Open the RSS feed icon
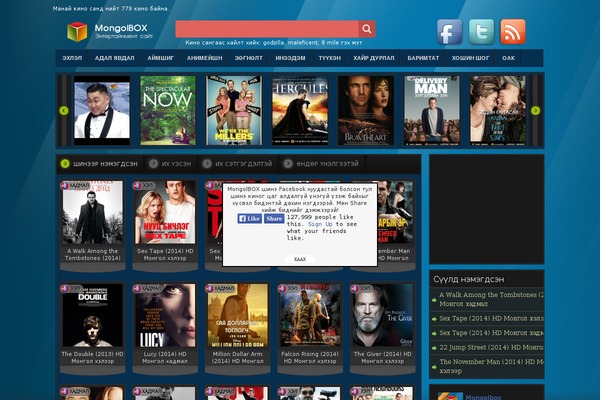 513,32
